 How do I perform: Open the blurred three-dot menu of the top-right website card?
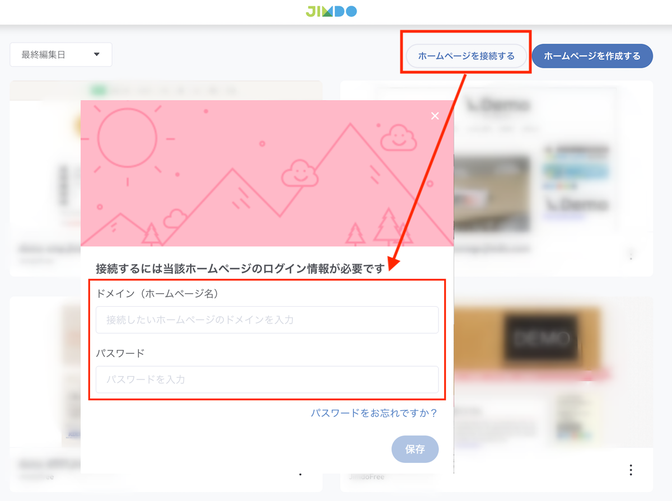631,255
